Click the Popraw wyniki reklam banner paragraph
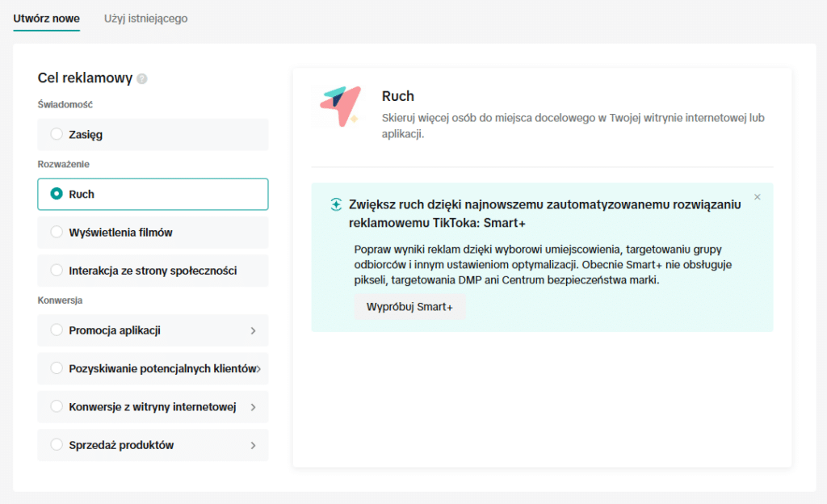This screenshot has height=504, width=827. pyautogui.click(x=543, y=265)
